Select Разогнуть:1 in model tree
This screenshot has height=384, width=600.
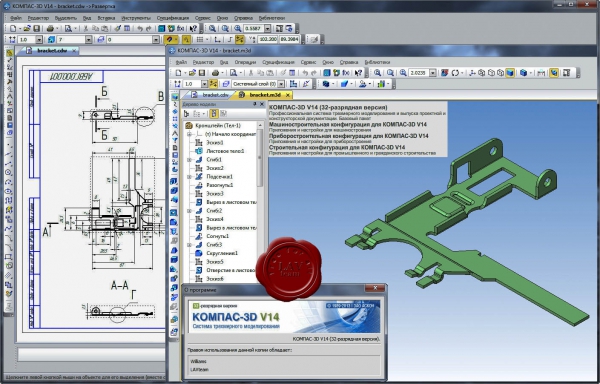tap(220, 185)
